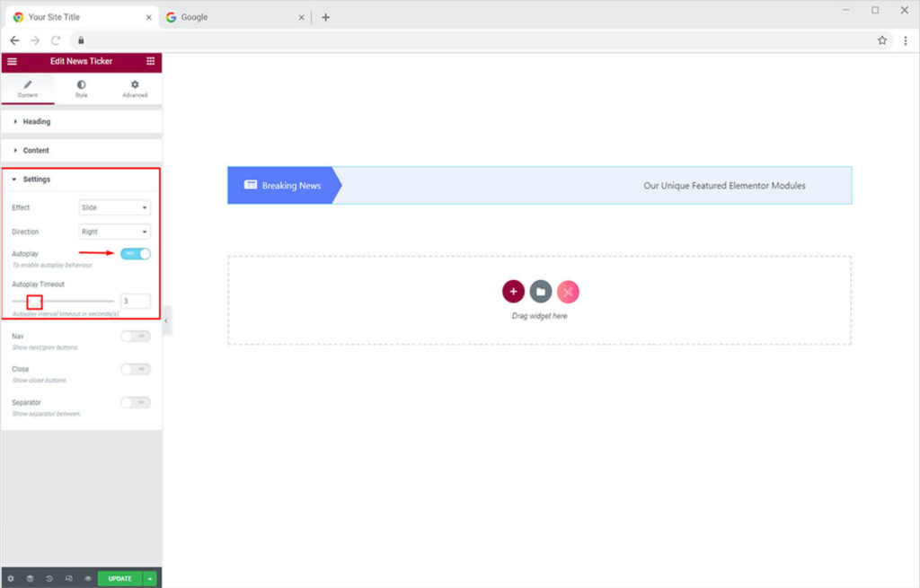Click the green UPDATE button
The height and width of the screenshot is (588, 920).
click(119, 579)
